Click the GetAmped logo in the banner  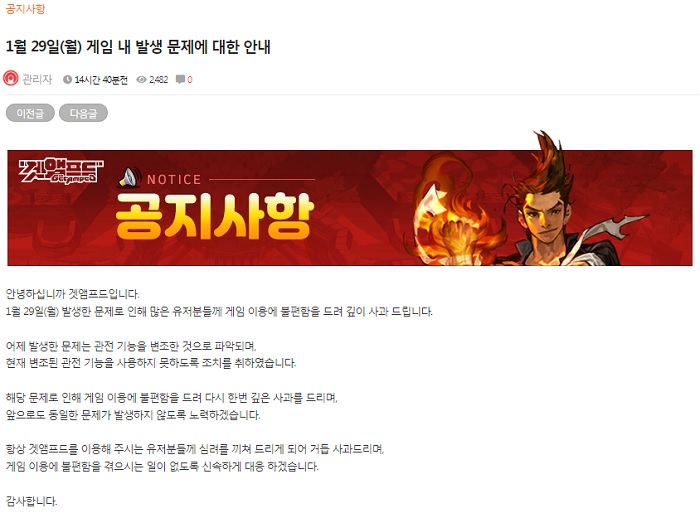(x=61, y=171)
